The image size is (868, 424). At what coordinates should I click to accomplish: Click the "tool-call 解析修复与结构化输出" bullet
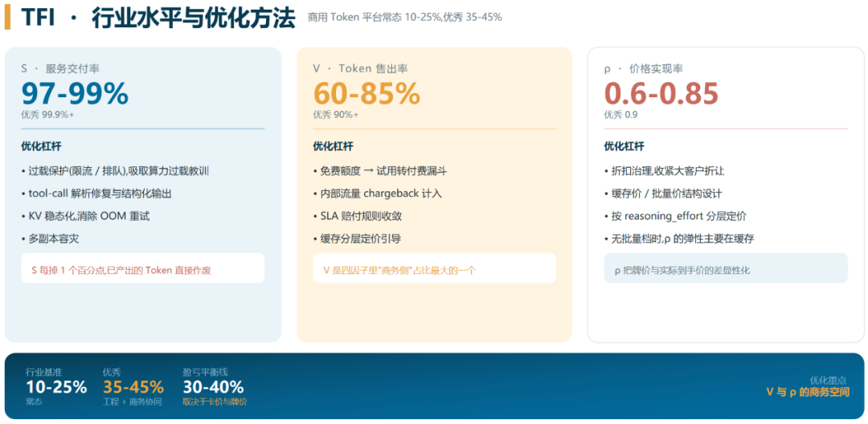click(96, 194)
